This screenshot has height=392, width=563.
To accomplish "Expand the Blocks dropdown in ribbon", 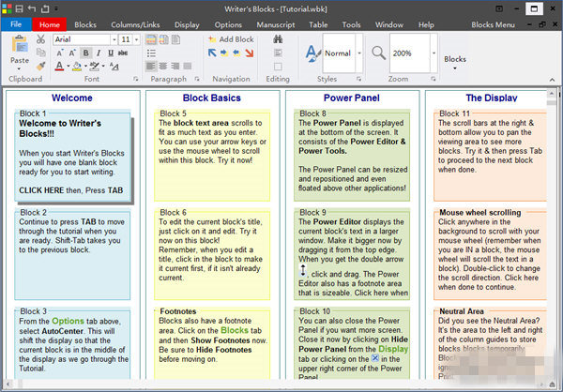I will tap(454, 60).
